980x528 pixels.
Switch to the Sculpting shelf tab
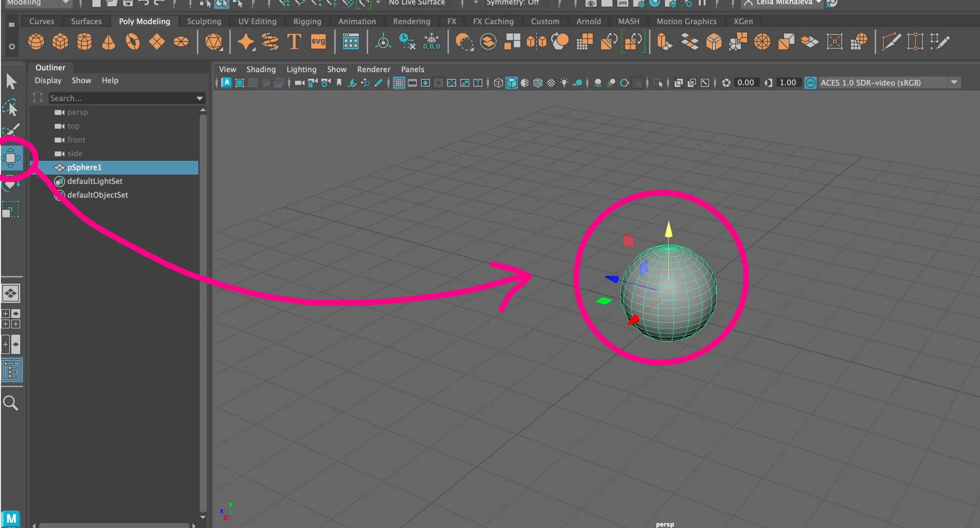[204, 21]
